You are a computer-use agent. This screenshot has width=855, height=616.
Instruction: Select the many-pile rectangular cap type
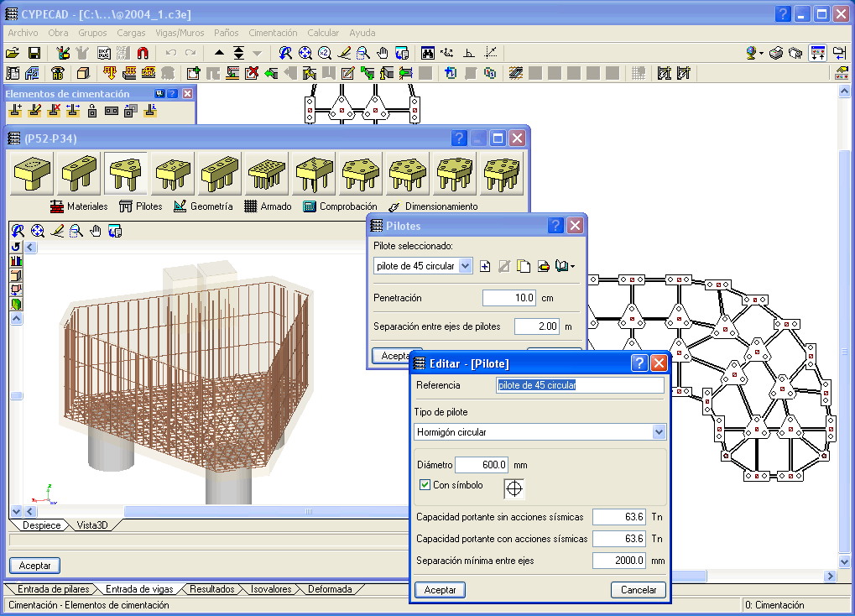[x=267, y=174]
